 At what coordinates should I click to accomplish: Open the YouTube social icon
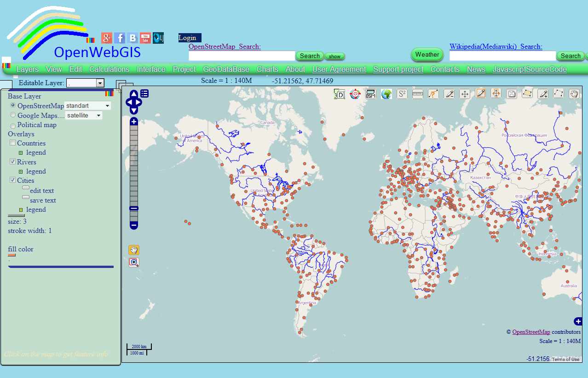[x=145, y=38]
